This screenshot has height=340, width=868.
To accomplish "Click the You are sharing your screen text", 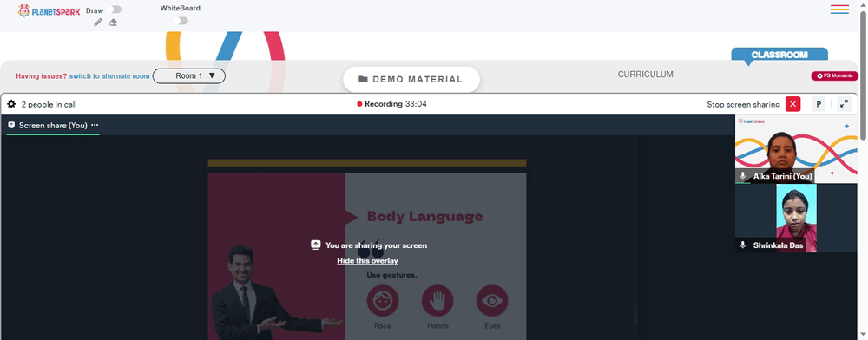I will click(376, 245).
